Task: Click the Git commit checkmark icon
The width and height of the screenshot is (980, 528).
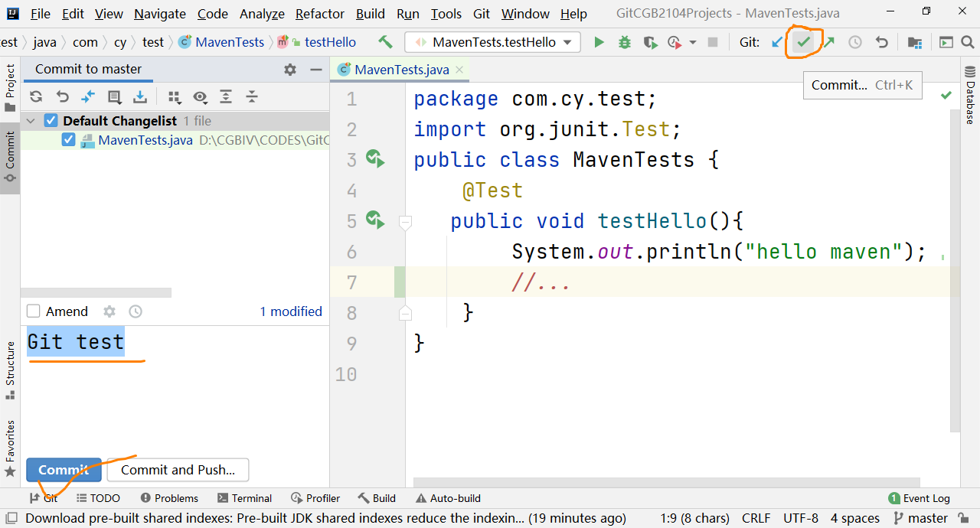Action: [803, 42]
